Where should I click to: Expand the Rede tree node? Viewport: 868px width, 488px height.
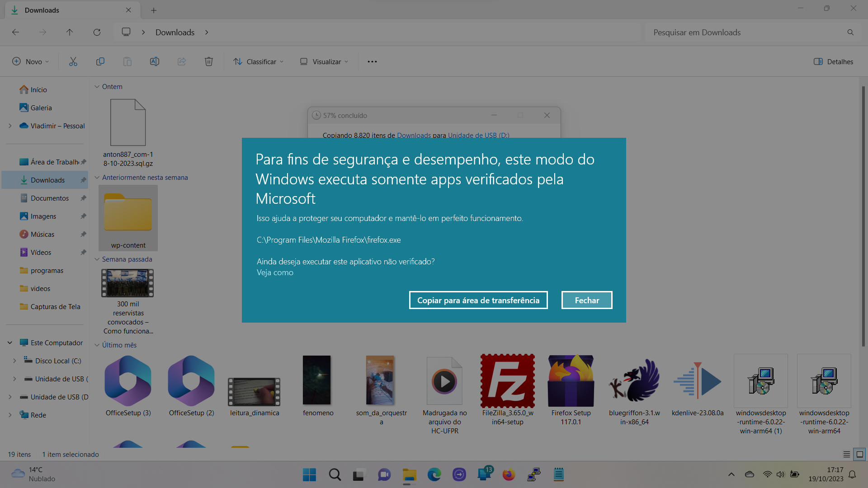[10, 415]
